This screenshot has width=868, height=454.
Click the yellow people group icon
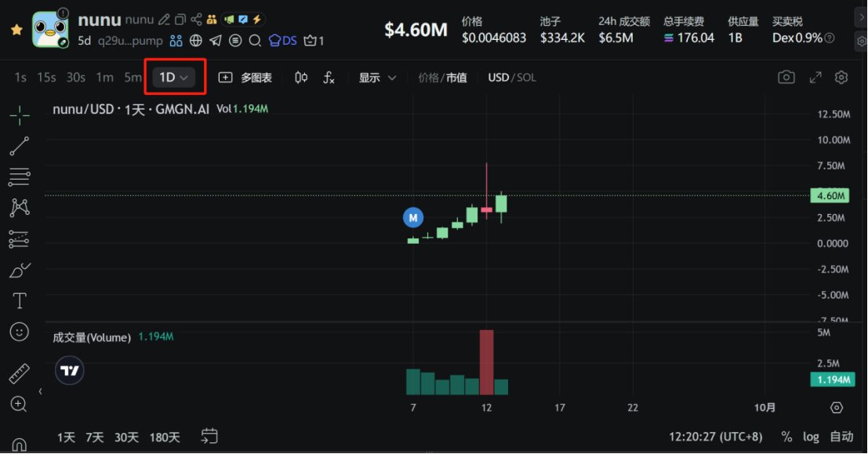click(x=212, y=20)
